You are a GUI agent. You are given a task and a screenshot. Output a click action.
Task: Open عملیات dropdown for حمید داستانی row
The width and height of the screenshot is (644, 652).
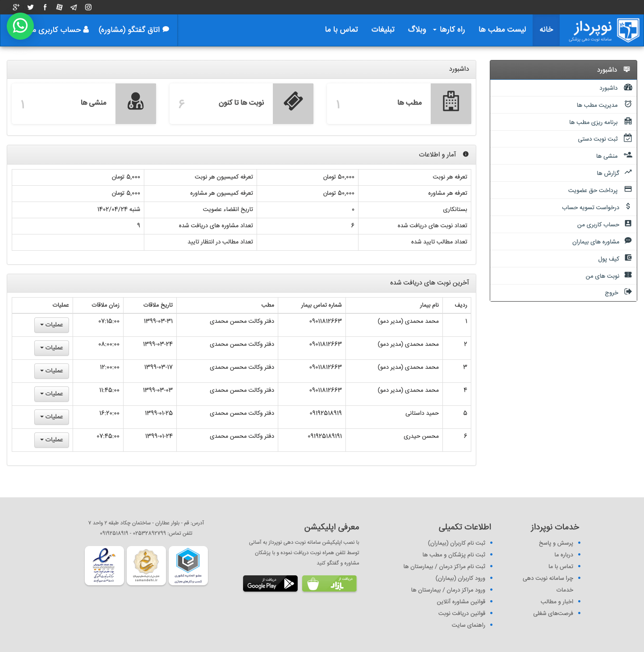point(52,417)
